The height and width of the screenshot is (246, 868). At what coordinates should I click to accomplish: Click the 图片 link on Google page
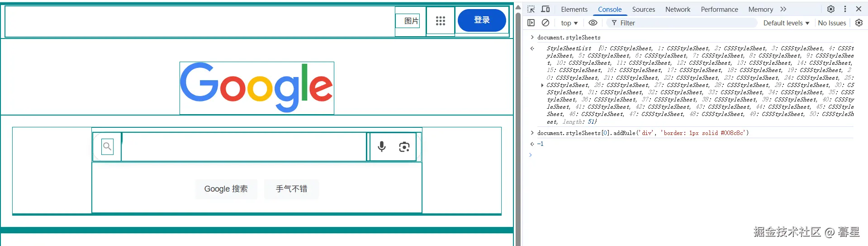(x=411, y=21)
